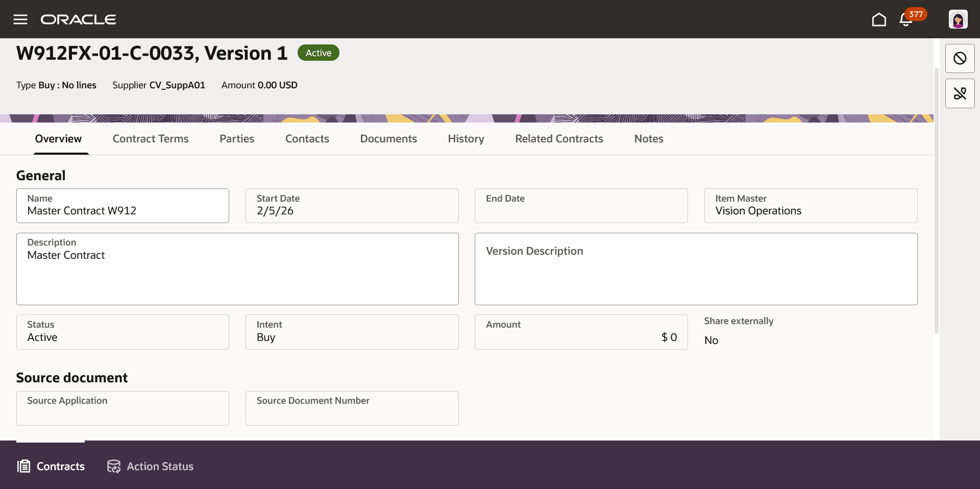Open the Documents tab
Screen dimensions: 980x489
[388, 138]
